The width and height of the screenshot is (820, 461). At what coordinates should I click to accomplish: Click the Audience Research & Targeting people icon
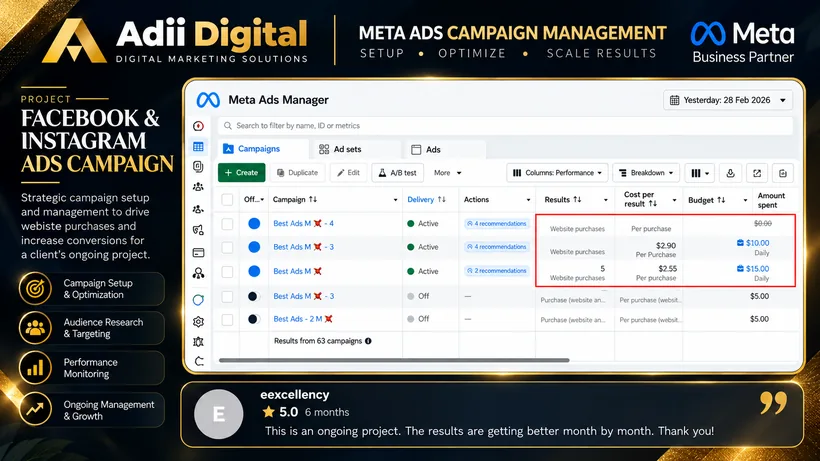(x=36, y=328)
